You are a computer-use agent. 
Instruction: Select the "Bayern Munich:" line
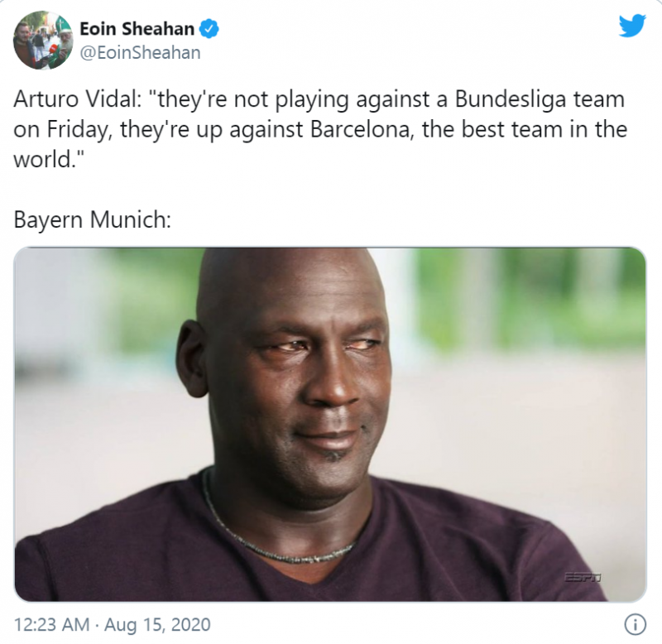pos(93,219)
